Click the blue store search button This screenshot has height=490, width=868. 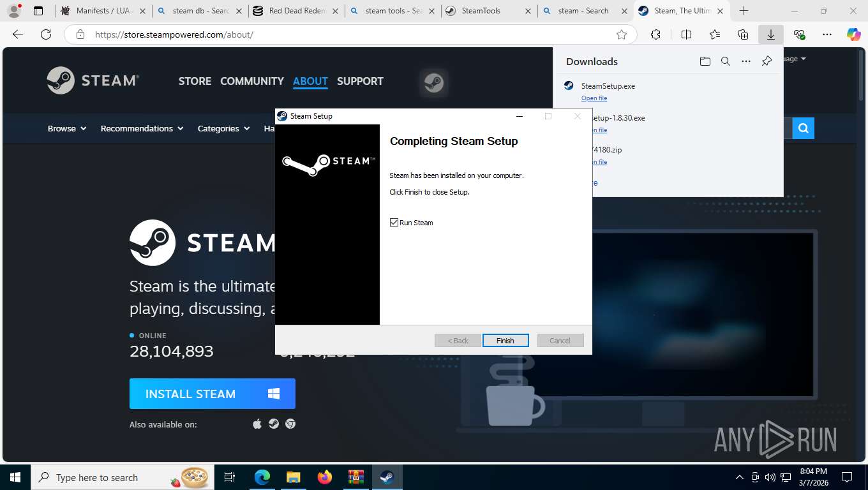click(804, 128)
